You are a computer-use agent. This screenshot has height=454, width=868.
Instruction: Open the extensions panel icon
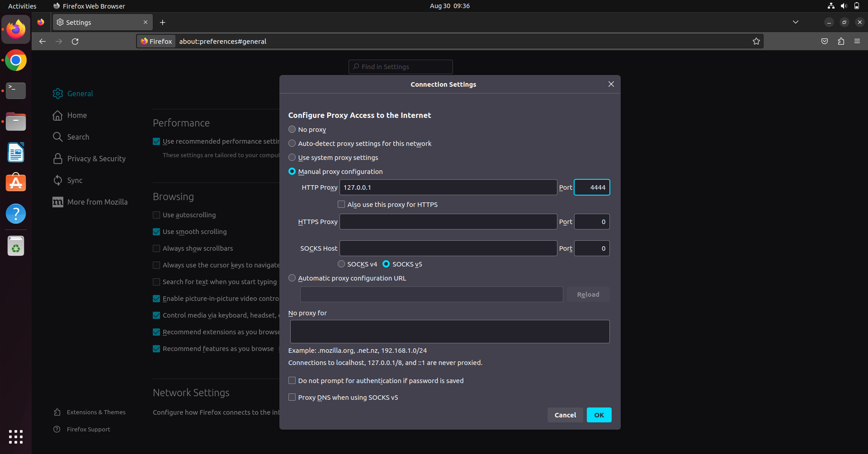[x=841, y=41]
